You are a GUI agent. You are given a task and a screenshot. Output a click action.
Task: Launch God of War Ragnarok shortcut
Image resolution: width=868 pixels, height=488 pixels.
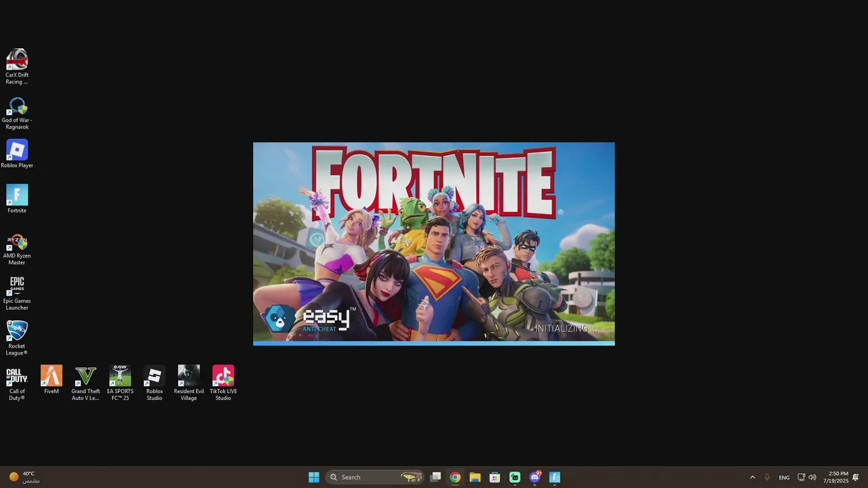point(17,113)
